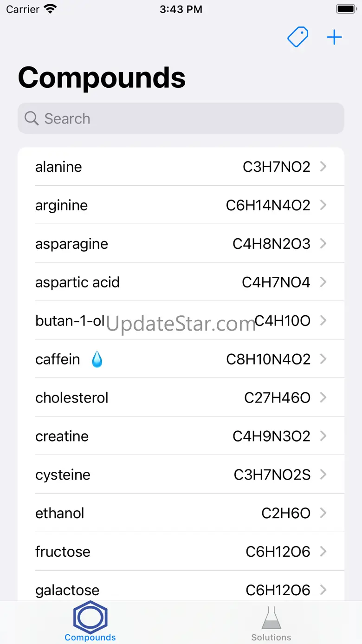Viewport: 362px width, 644px height.
Task: Tap the magnifying glass search icon
Action: pyautogui.click(x=32, y=118)
